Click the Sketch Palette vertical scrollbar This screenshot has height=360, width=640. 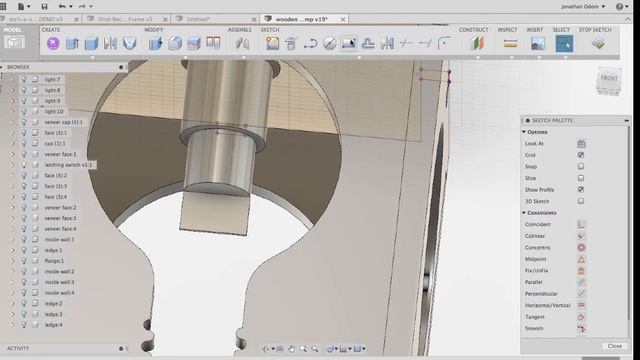(629, 224)
